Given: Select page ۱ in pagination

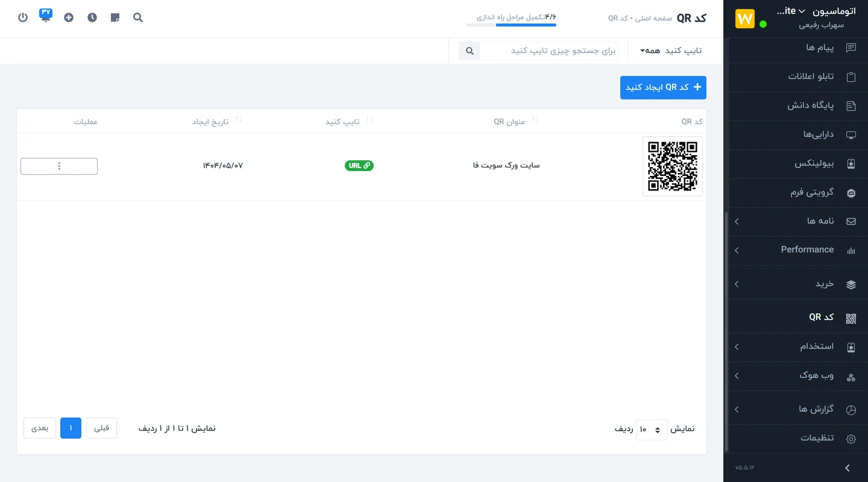Looking at the screenshot, I should [x=71, y=428].
